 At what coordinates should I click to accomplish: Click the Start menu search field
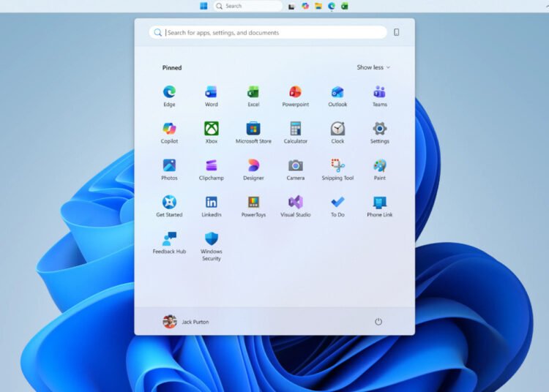(x=268, y=32)
